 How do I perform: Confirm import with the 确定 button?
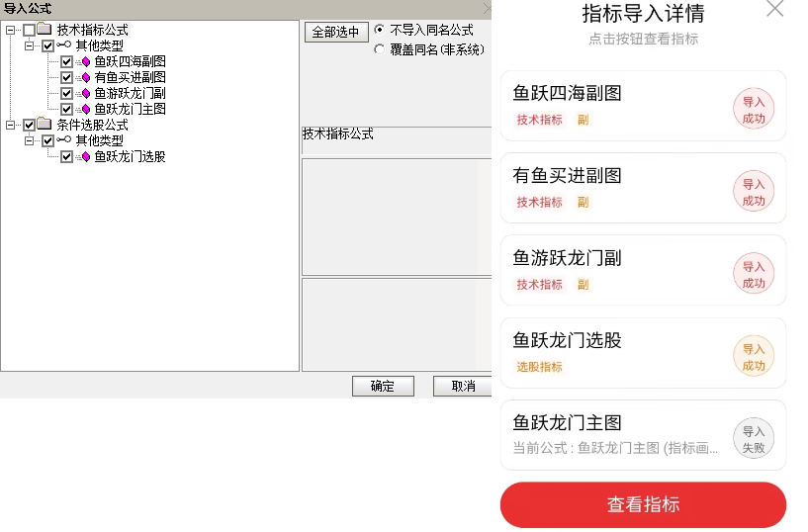[x=383, y=387]
